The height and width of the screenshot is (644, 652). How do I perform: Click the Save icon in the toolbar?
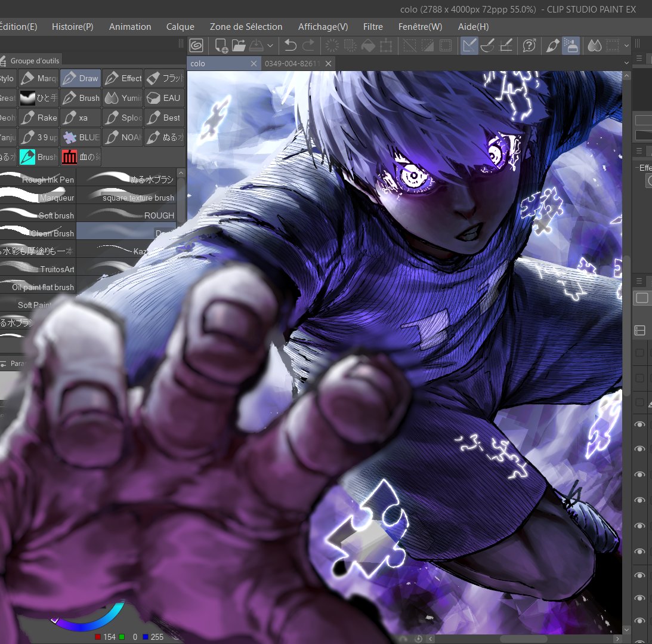[x=257, y=45]
